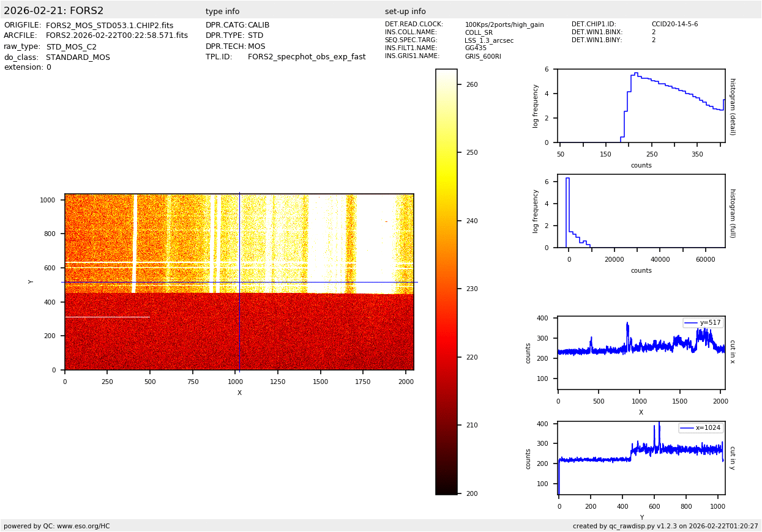Click the 'cut in y' profile plot
This screenshot has width=762, height=532.
(641, 458)
